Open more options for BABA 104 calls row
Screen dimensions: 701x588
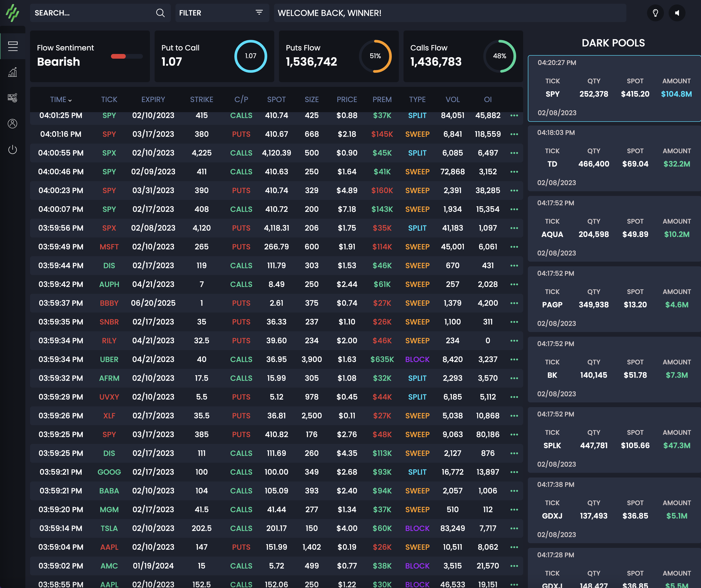pos(514,491)
